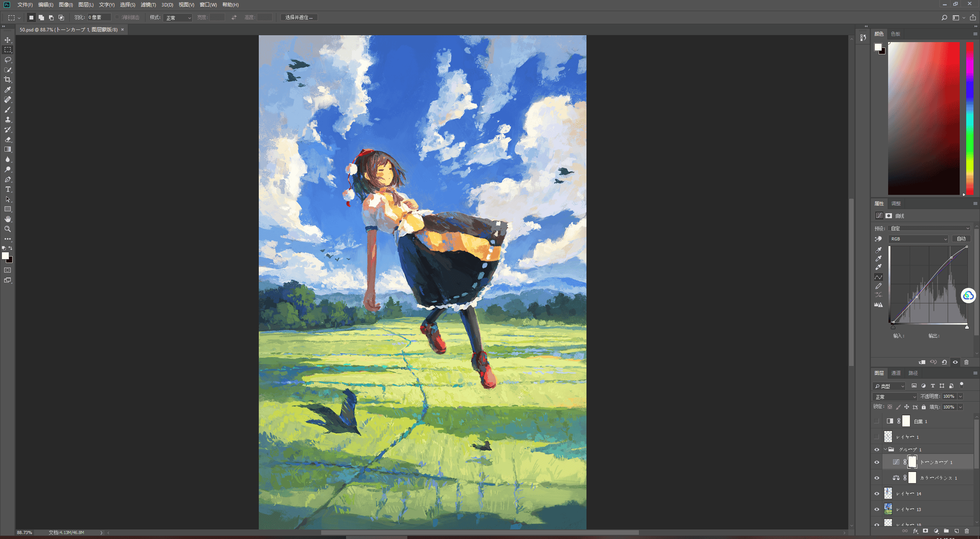Show the 白黒 1 layer visibility box
Viewport: 980px width, 539px height.
pos(877,421)
